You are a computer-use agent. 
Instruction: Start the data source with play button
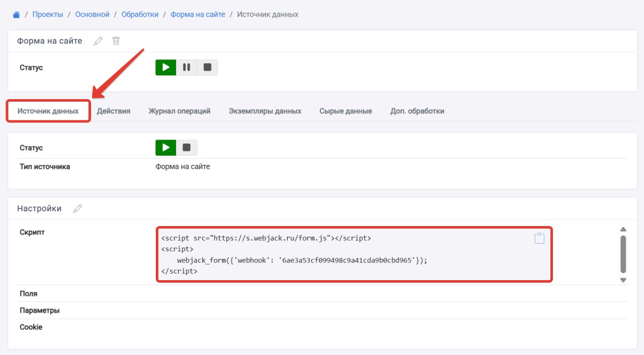click(x=165, y=148)
